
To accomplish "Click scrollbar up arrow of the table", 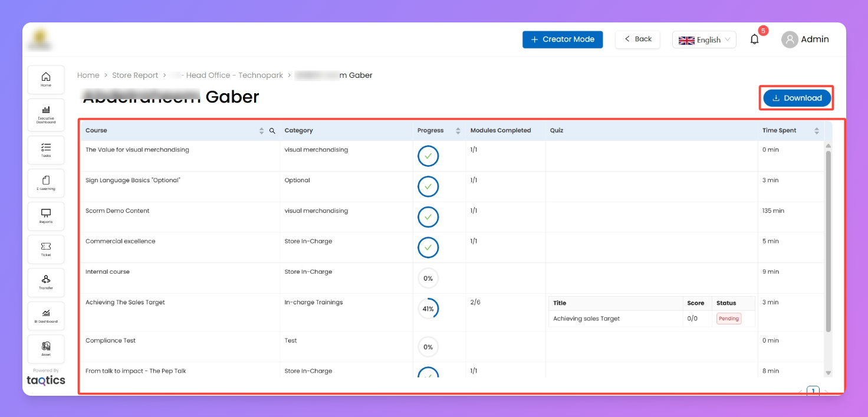I will (828, 146).
